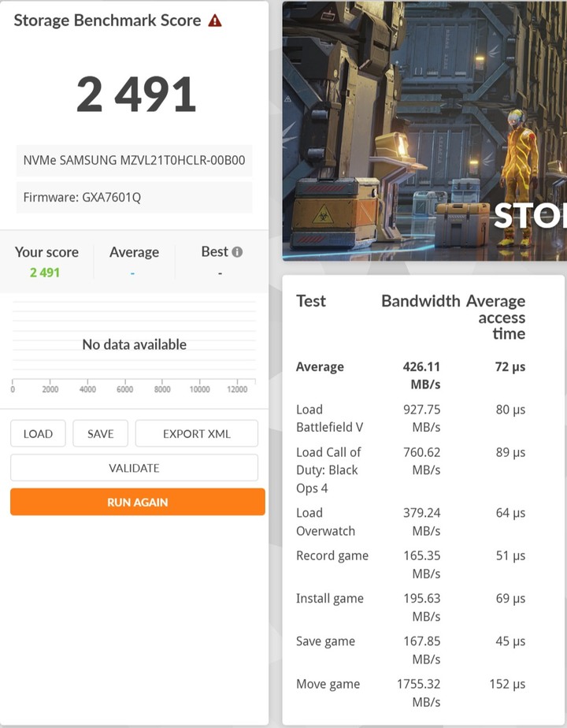Screen dimensions: 567x728
Task: Click the 167.85 MB/s bandwidth value
Action: (x=422, y=650)
